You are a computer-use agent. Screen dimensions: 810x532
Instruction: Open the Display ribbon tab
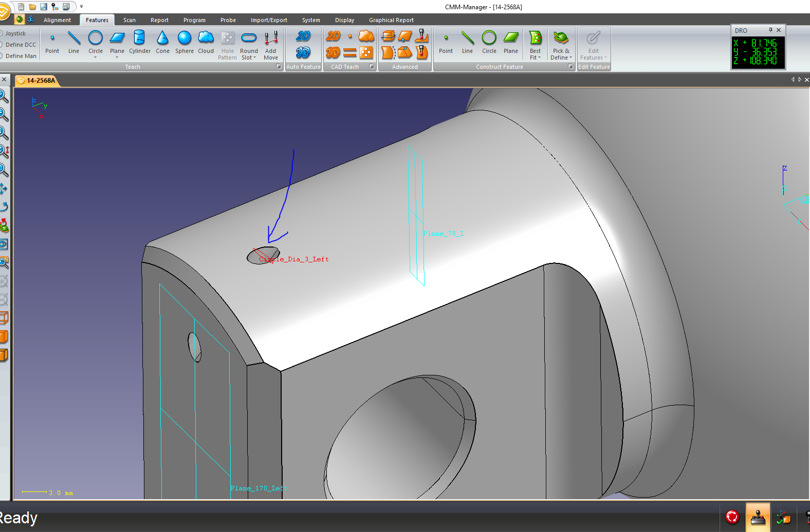[x=344, y=20]
